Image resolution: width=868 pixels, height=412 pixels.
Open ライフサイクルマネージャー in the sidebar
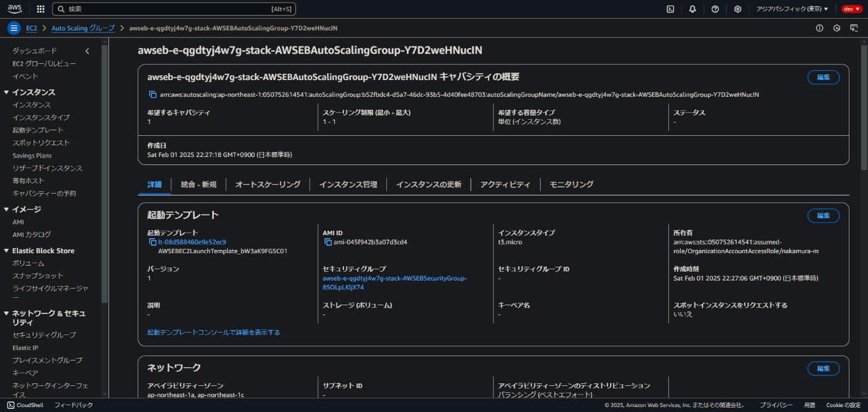click(50, 293)
